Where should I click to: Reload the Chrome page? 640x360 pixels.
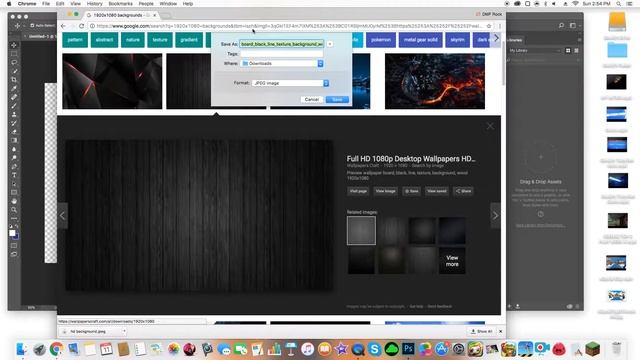pyautogui.click(x=82, y=26)
